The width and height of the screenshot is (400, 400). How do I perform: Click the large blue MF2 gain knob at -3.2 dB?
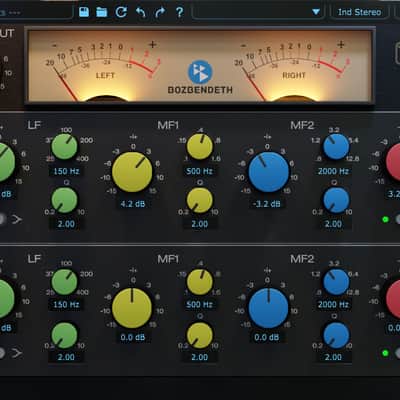pos(269,172)
